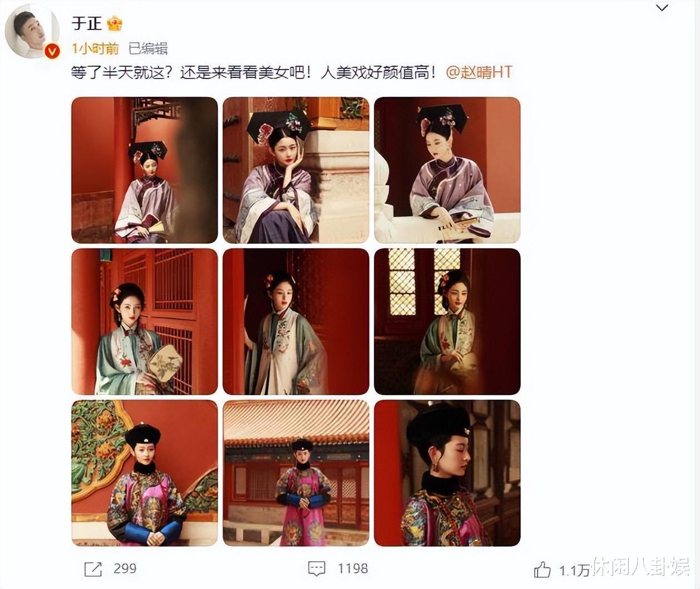The height and width of the screenshot is (589, 700).
Task: Open photo of woman resting chin on hand
Action: point(296,170)
